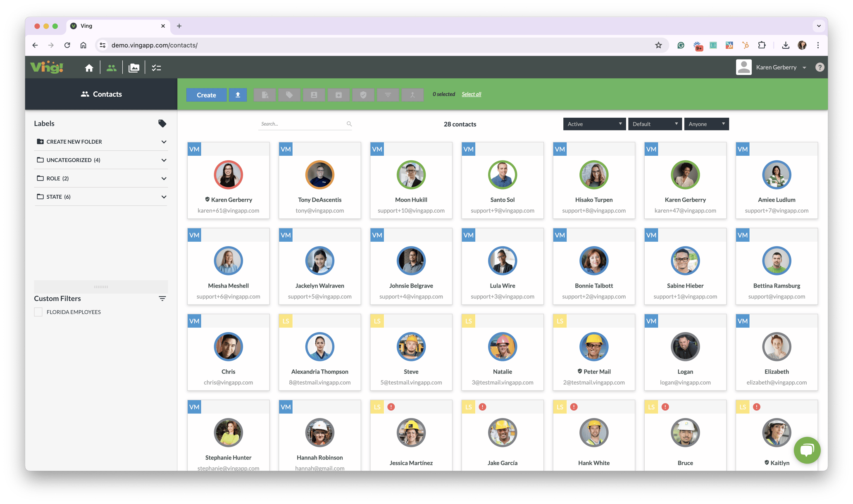Screen dimensions: 853x504
Task: Click the checklist icon in the top navbar
Action: (156, 67)
